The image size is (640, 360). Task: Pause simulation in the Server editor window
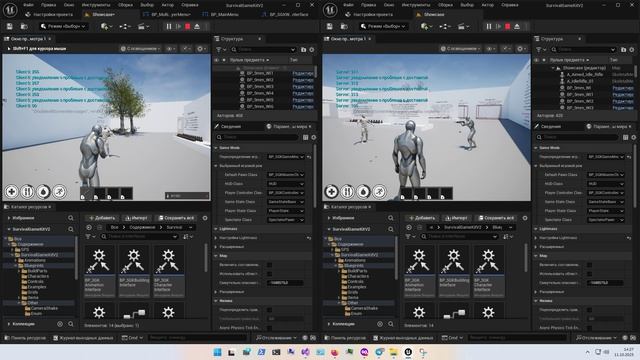[x=489, y=26]
